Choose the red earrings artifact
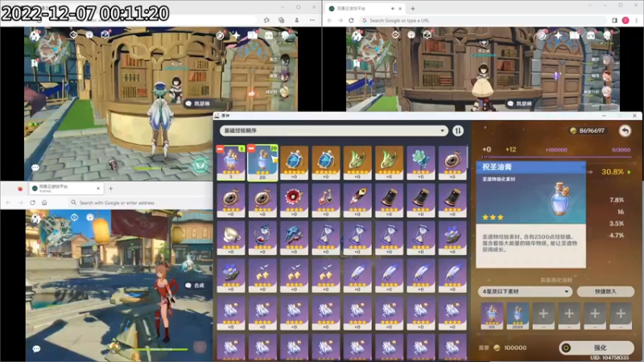This screenshot has width=644, height=362. (326, 200)
